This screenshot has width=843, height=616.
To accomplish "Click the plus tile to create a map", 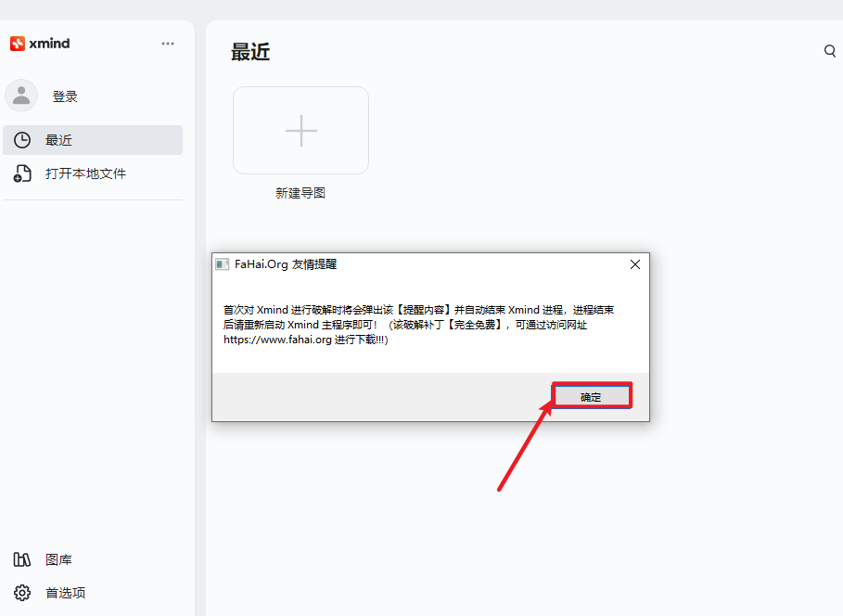I will [x=300, y=131].
